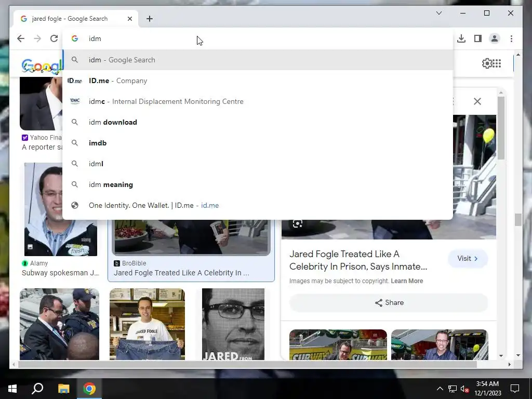Open Windows taskbar search
This screenshot has height=399, width=532.
[37, 389]
